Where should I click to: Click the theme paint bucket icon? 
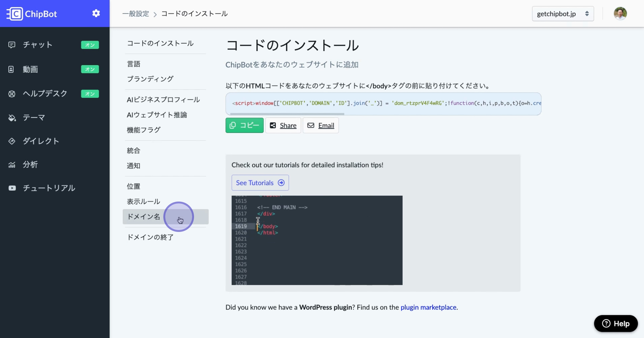coord(12,118)
